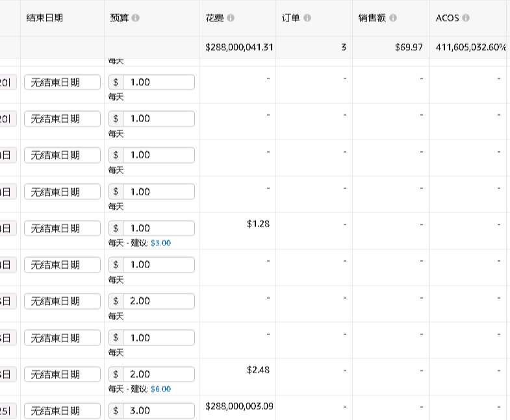Apply the suggested $6.00 budget link
The height and width of the screenshot is (420, 510).
click(x=160, y=389)
